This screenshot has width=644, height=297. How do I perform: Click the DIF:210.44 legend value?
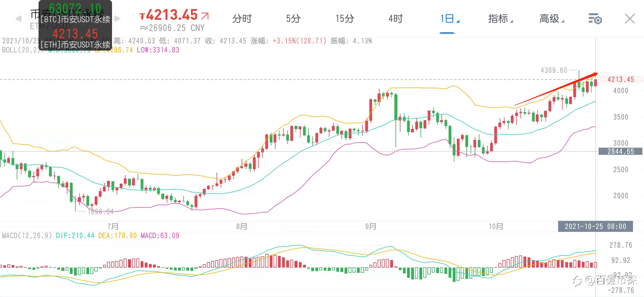75,236
